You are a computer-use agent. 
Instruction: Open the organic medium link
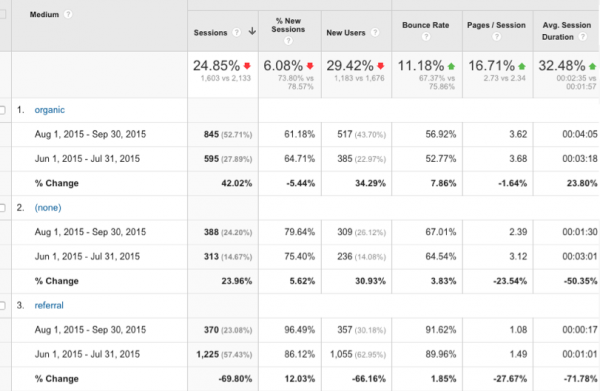(x=49, y=110)
